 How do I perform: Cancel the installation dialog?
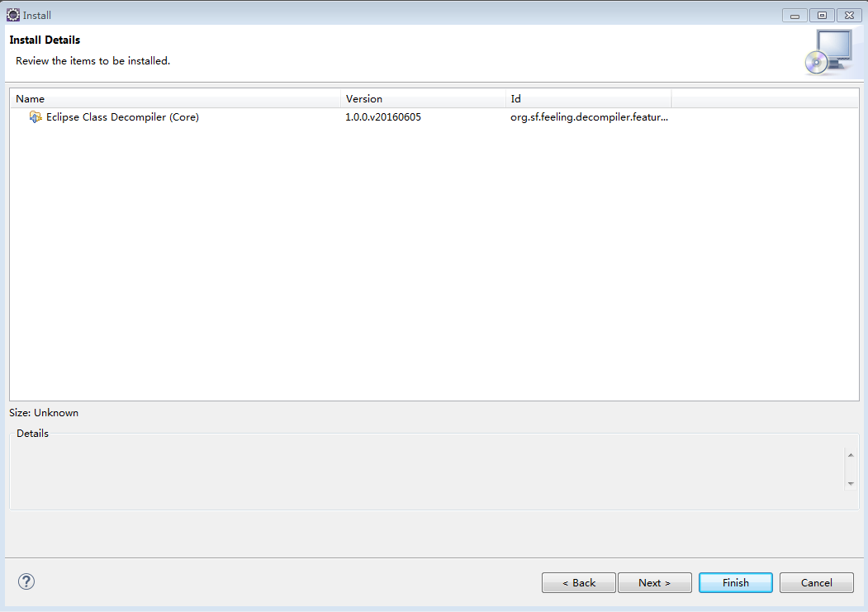(x=817, y=582)
